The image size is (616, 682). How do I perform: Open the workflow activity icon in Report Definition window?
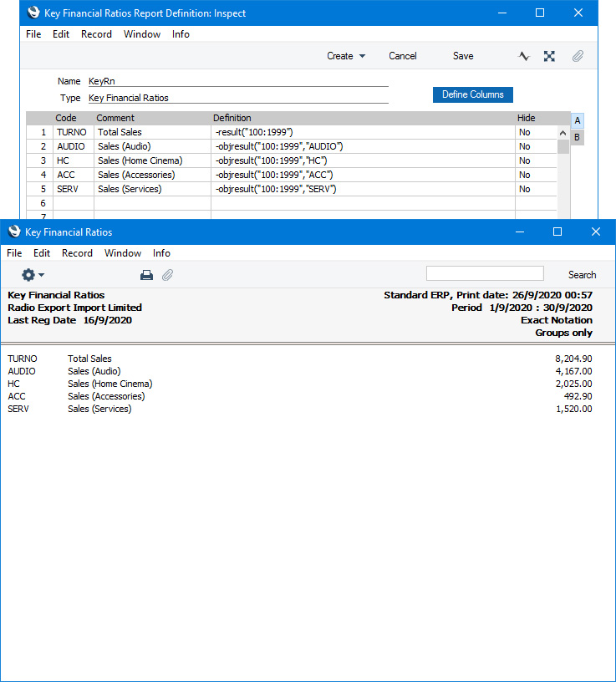(524, 56)
